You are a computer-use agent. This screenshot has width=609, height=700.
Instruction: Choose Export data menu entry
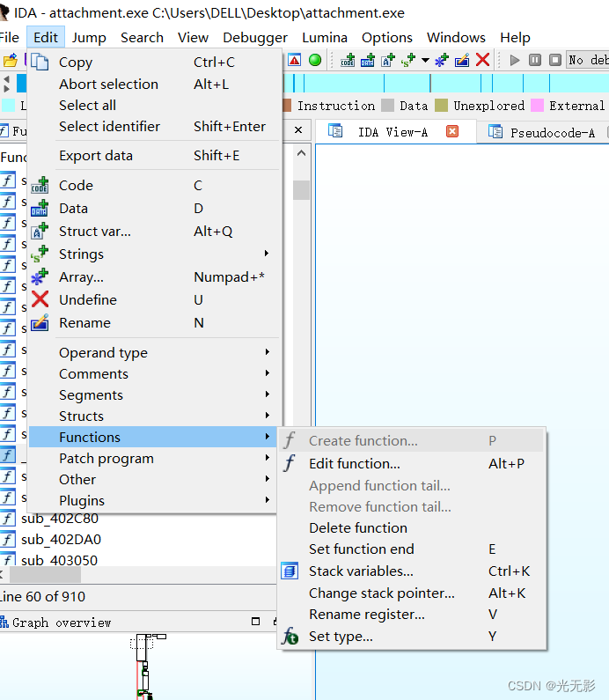[153, 155]
